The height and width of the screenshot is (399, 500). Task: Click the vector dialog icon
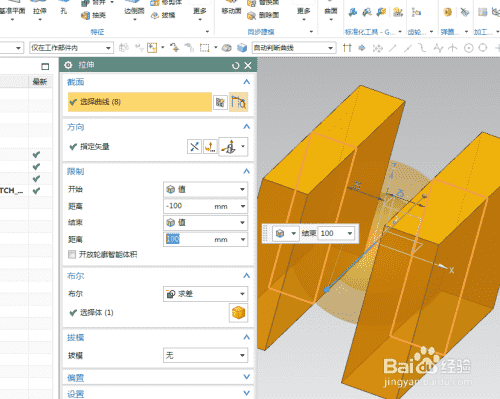[210, 147]
